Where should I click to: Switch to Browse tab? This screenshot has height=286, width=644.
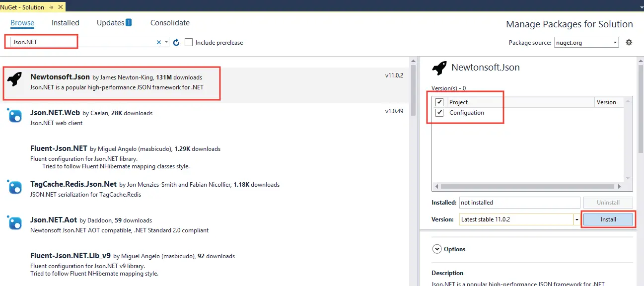coord(22,23)
